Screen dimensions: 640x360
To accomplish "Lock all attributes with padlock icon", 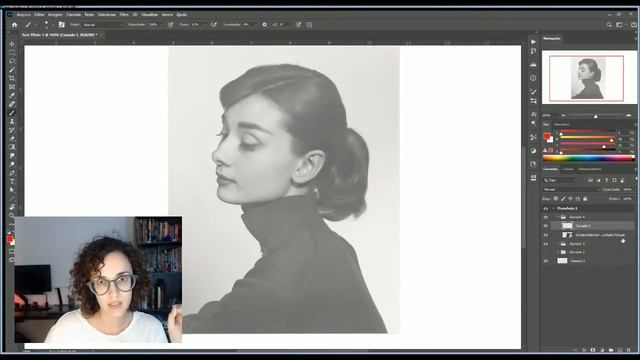I will point(585,199).
